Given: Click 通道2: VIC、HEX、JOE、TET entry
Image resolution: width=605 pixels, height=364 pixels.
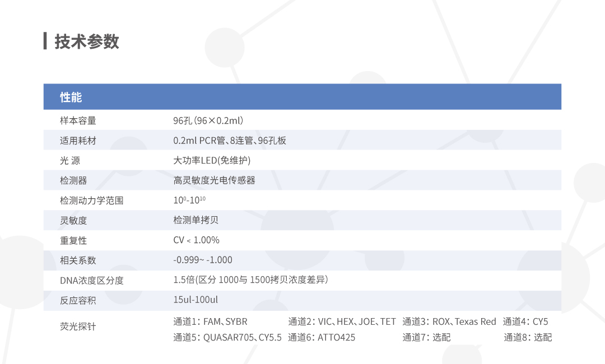Looking at the screenshot, I should [x=342, y=321].
